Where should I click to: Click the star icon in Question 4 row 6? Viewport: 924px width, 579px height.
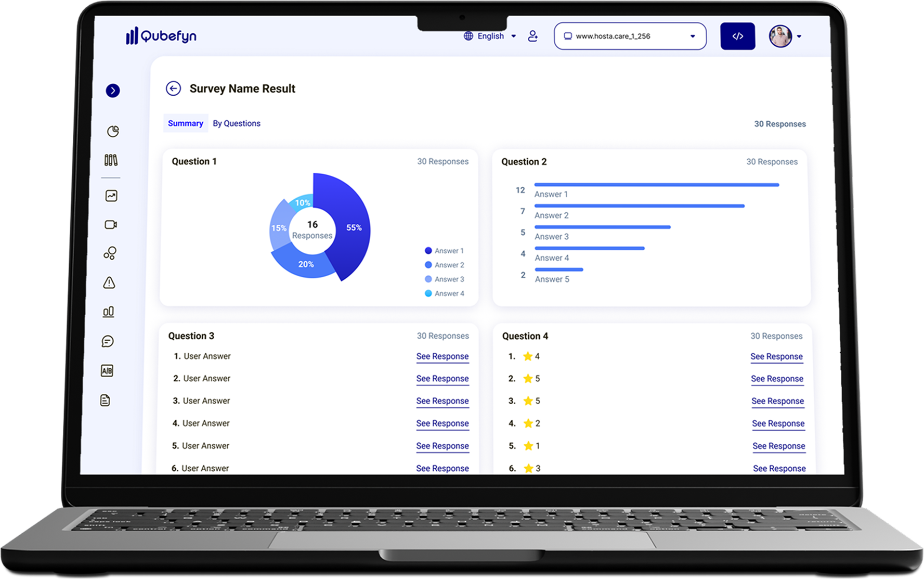click(529, 468)
